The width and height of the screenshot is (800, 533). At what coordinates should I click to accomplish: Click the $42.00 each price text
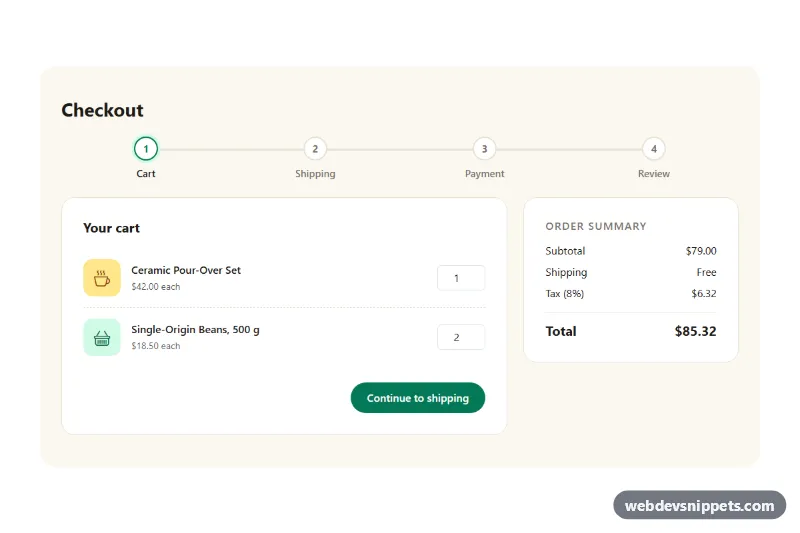(156, 287)
